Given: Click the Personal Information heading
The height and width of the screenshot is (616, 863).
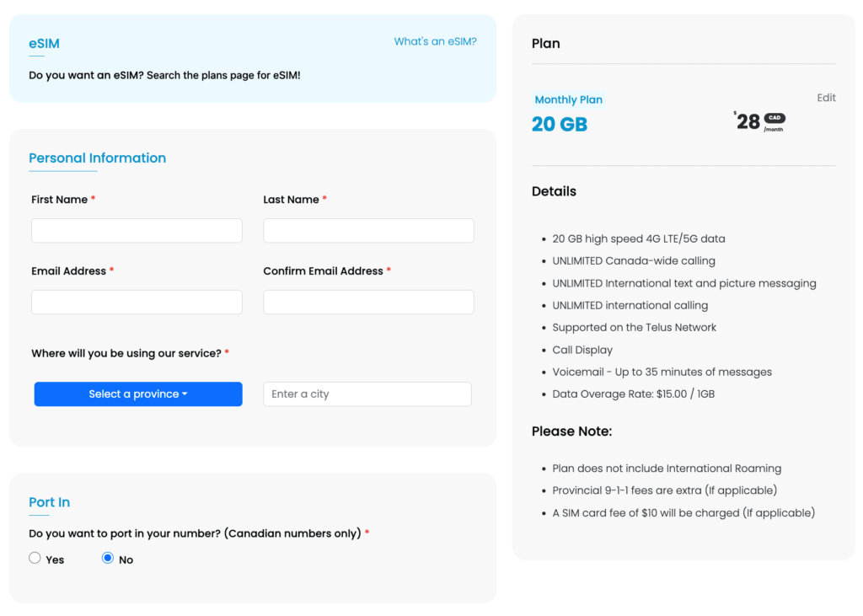Looking at the screenshot, I should coord(97,158).
